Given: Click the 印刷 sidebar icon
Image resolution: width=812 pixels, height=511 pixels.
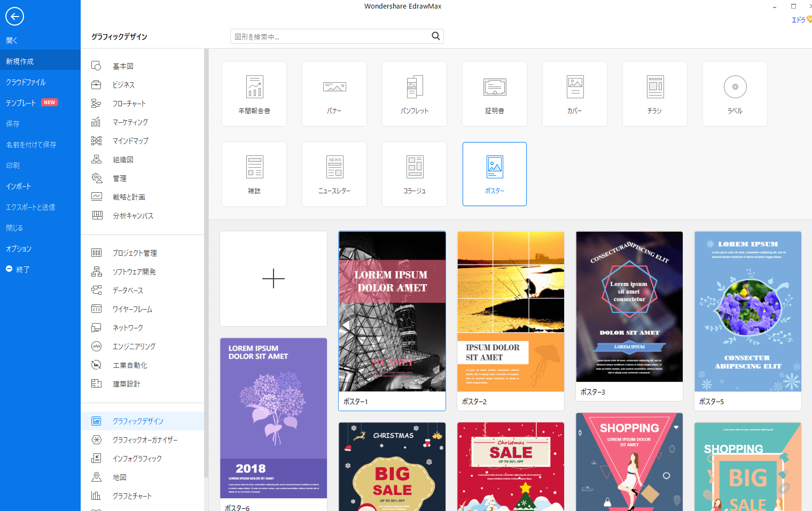Looking at the screenshot, I should tap(13, 165).
